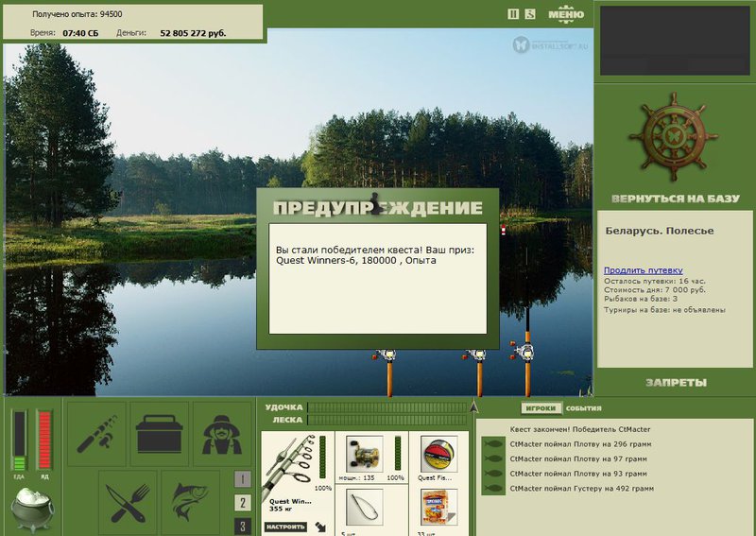The width and height of the screenshot is (756, 536).
Task: Click the time value 07:40 СБ
Action: [80, 33]
